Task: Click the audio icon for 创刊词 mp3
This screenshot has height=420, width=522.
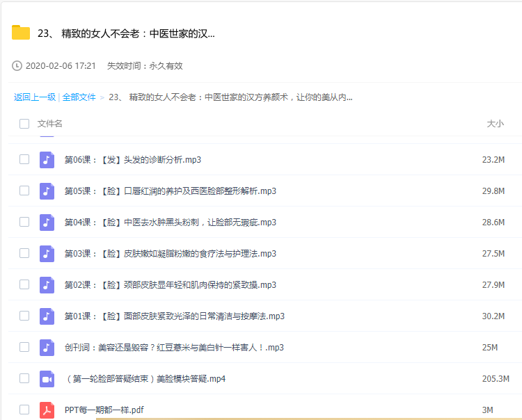Action: (x=47, y=348)
